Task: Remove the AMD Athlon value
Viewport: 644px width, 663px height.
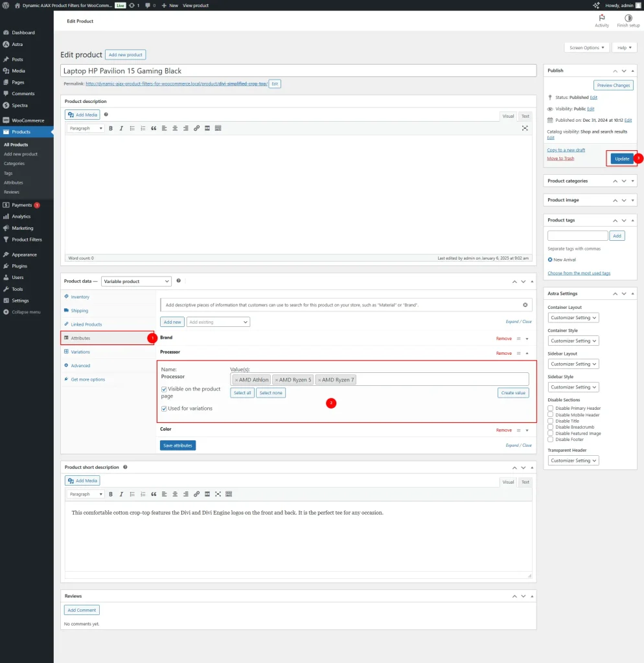Action: pos(236,380)
